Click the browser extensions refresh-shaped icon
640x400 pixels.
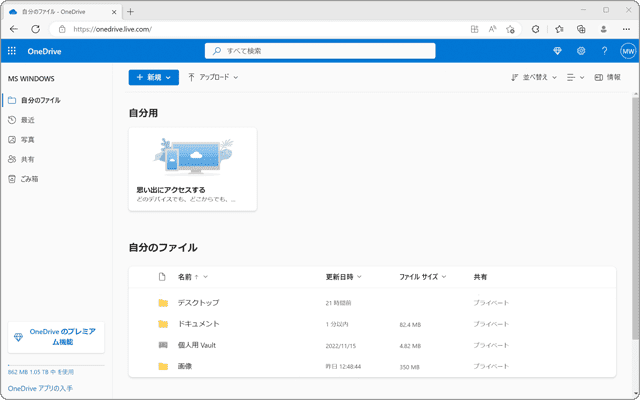(536, 29)
